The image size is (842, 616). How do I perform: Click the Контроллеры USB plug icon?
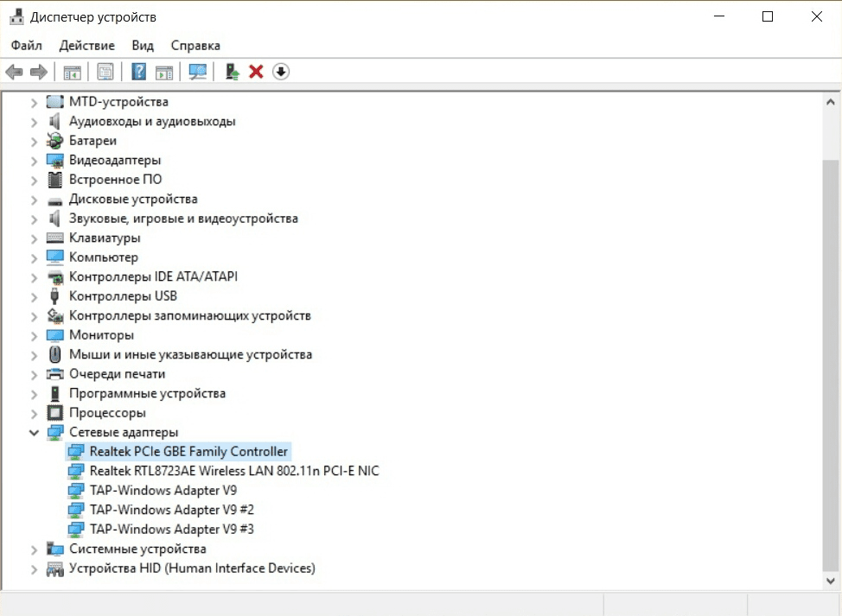(x=54, y=296)
